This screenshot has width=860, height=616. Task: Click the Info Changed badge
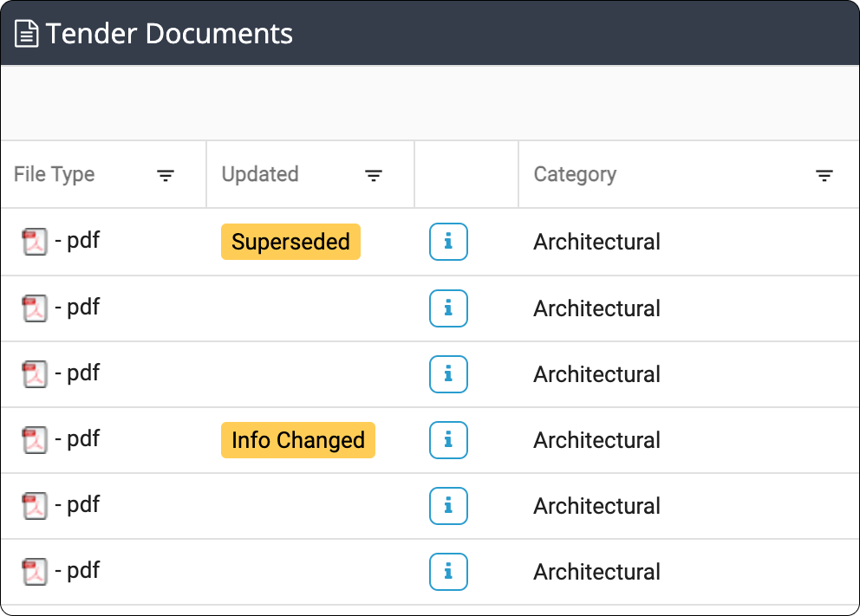[298, 440]
